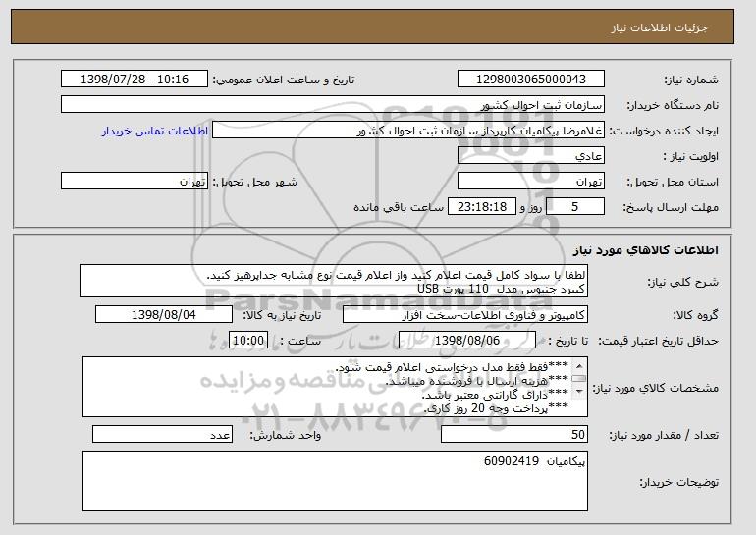
Task: Click the specification line about valid warranty
Action: 495,396
